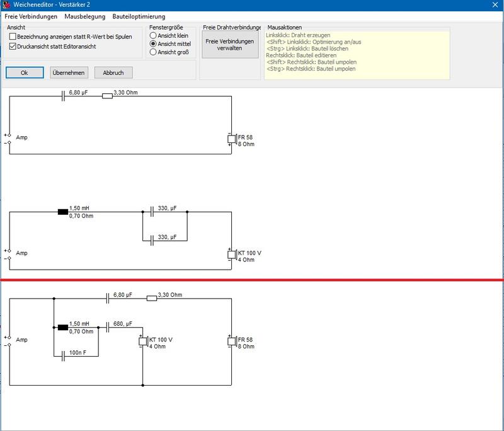Click the lower 330 µF capacitor in middle circuit
Viewport: 504px width, 431px height.
152,241
